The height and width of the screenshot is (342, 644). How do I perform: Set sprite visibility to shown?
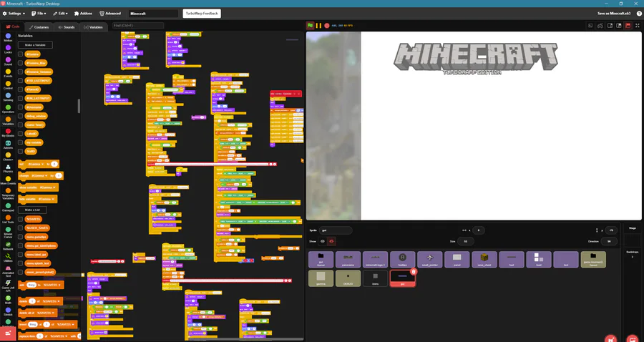(x=323, y=241)
